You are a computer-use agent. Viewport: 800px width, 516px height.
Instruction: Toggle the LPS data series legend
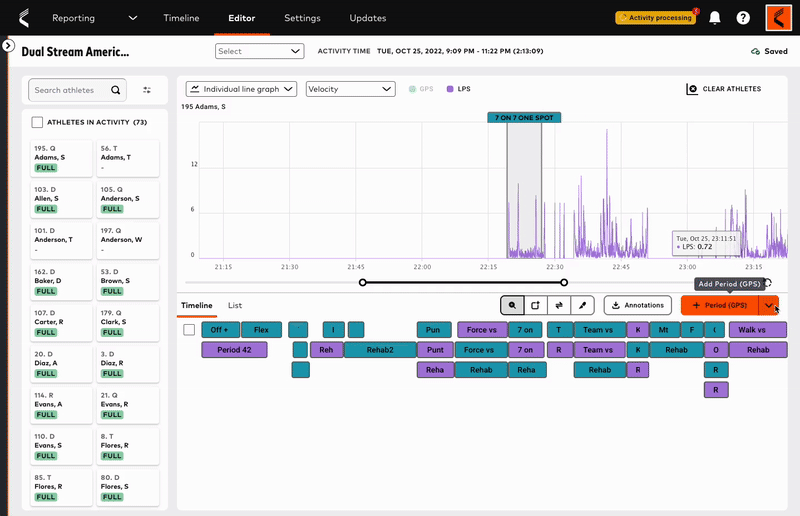[458, 89]
